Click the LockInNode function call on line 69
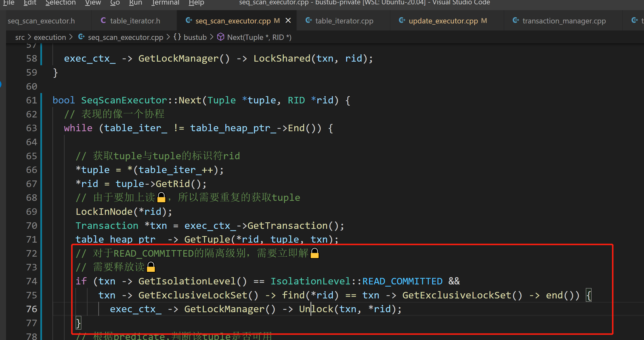Image resolution: width=644 pixels, height=340 pixels. pos(104,212)
